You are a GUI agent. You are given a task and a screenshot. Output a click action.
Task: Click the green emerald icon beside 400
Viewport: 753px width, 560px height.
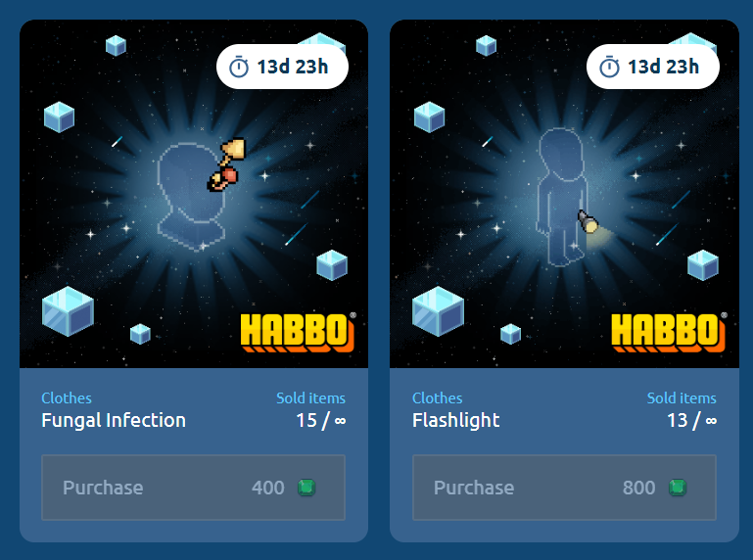[x=306, y=488]
